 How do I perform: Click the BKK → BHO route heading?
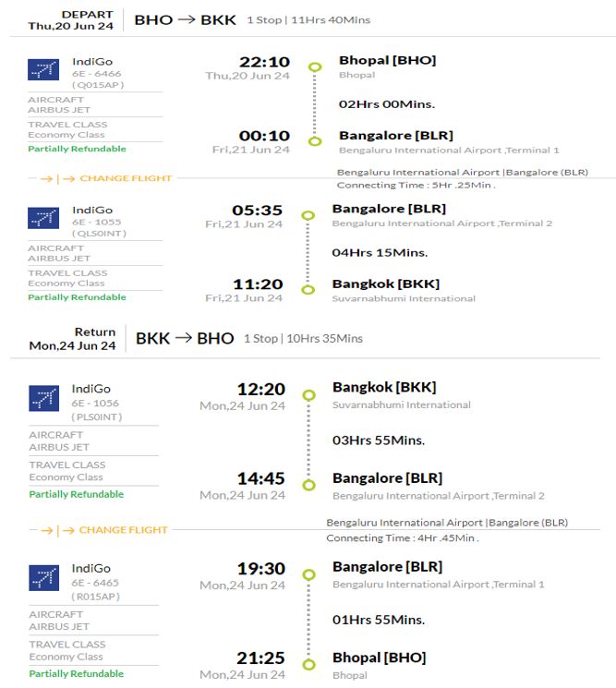[185, 338]
